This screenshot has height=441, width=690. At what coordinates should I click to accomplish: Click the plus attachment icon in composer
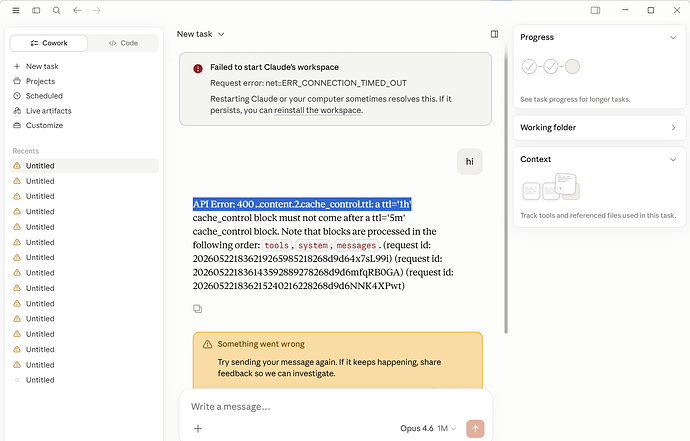pos(198,428)
